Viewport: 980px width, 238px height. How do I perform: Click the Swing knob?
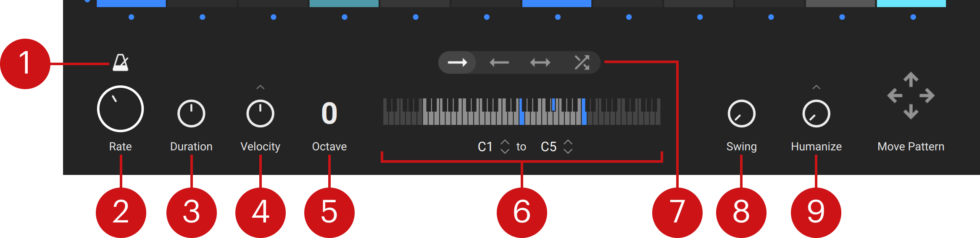(x=741, y=114)
